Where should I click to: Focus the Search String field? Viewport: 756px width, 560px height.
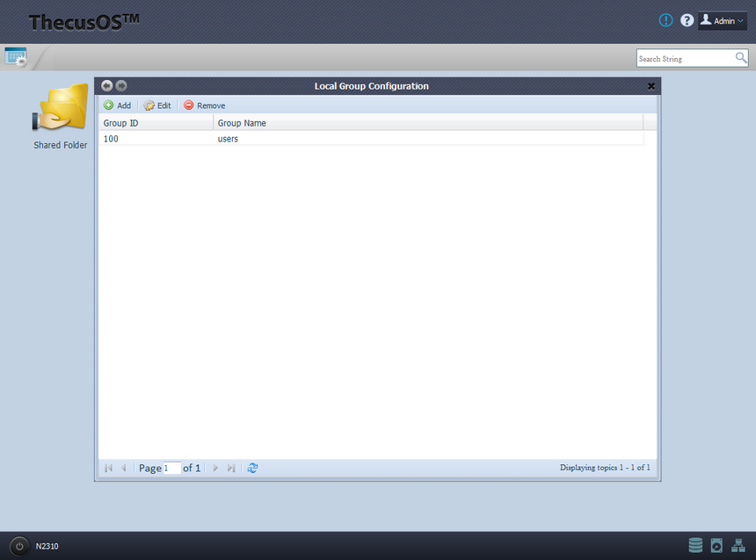tap(685, 59)
